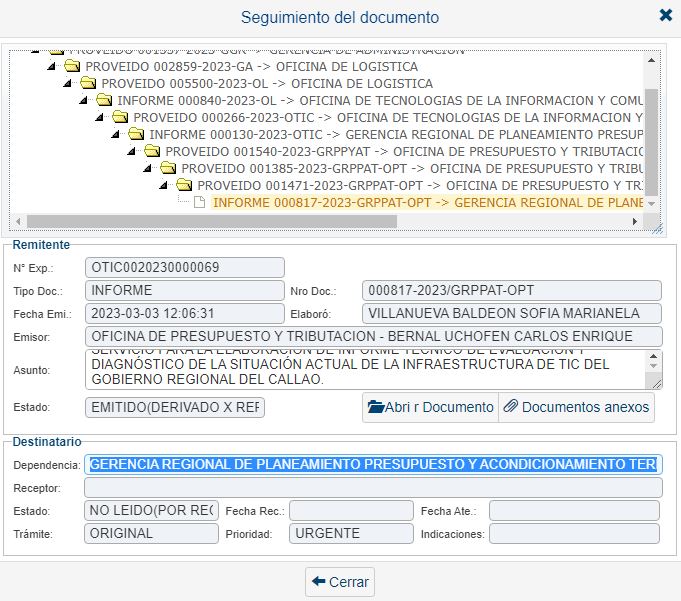Collapse PROVEIDO 000266-2023-OTIC tree node
The image size is (681, 601).
pyautogui.click(x=100, y=117)
